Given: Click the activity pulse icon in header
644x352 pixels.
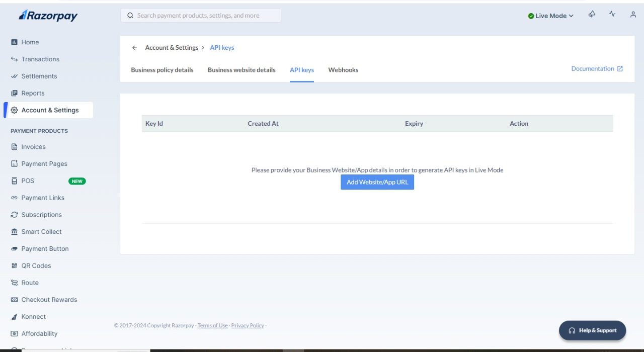Looking at the screenshot, I should tap(612, 15).
